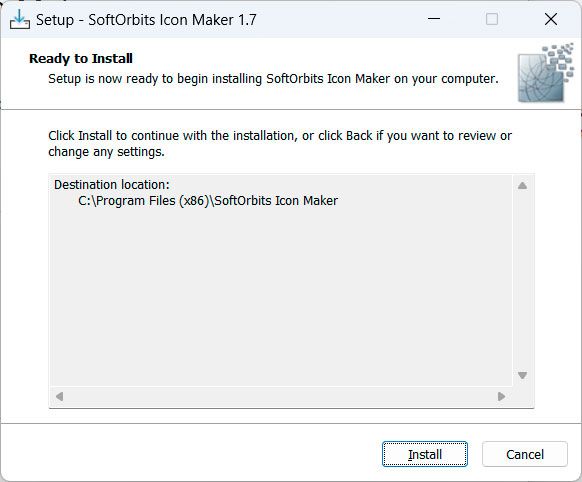Click the Install button
This screenshot has width=582, height=482.
click(425, 454)
